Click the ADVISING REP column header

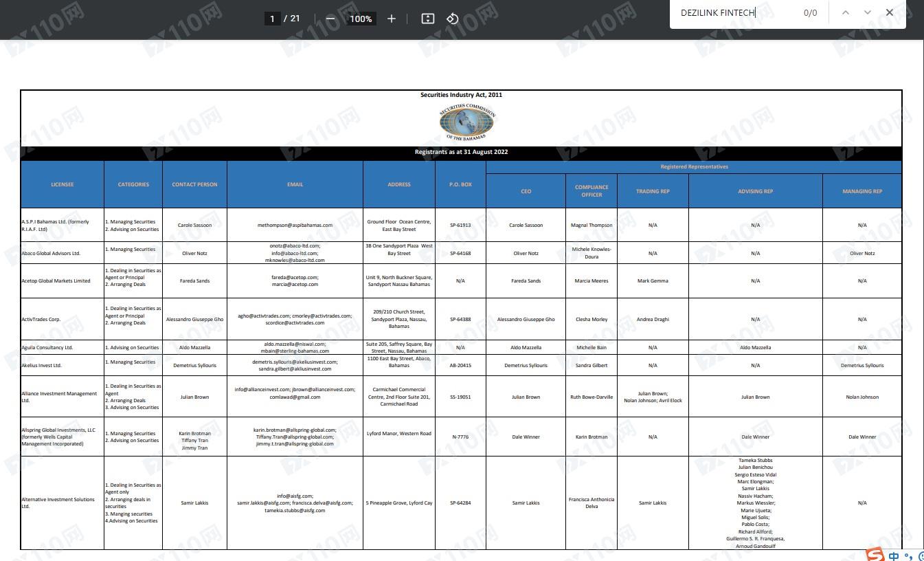click(x=755, y=191)
